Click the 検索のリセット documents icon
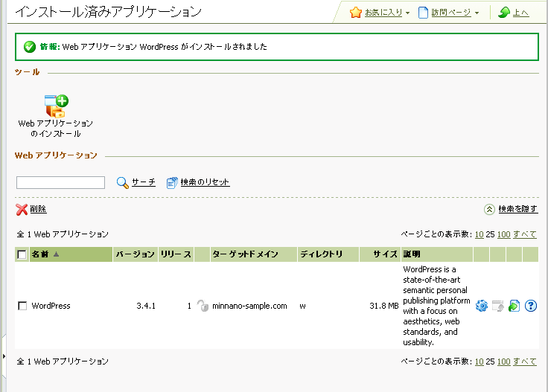The image size is (548, 392). 172,182
